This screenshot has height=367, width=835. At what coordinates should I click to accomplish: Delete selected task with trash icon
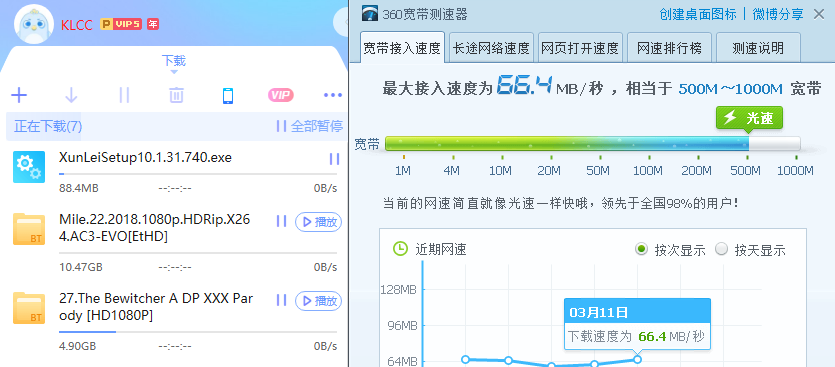click(176, 96)
